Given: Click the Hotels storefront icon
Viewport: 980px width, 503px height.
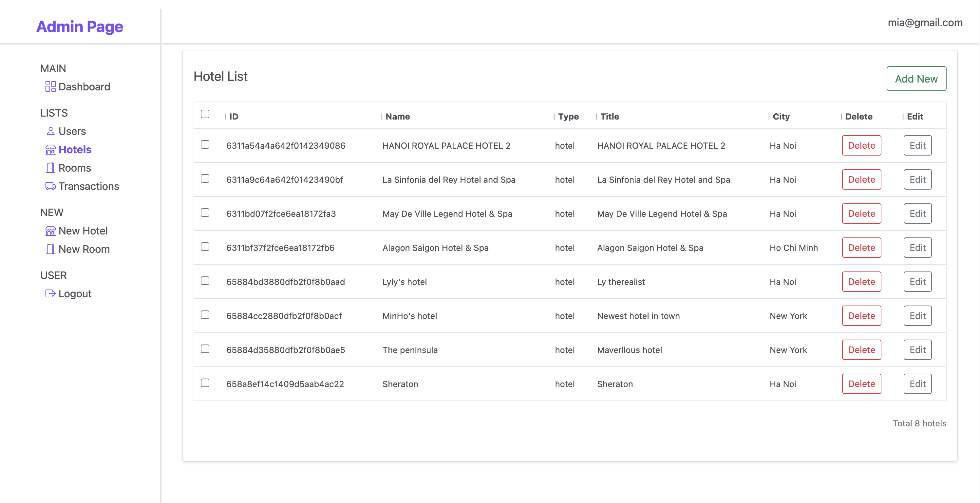Looking at the screenshot, I should coord(50,150).
